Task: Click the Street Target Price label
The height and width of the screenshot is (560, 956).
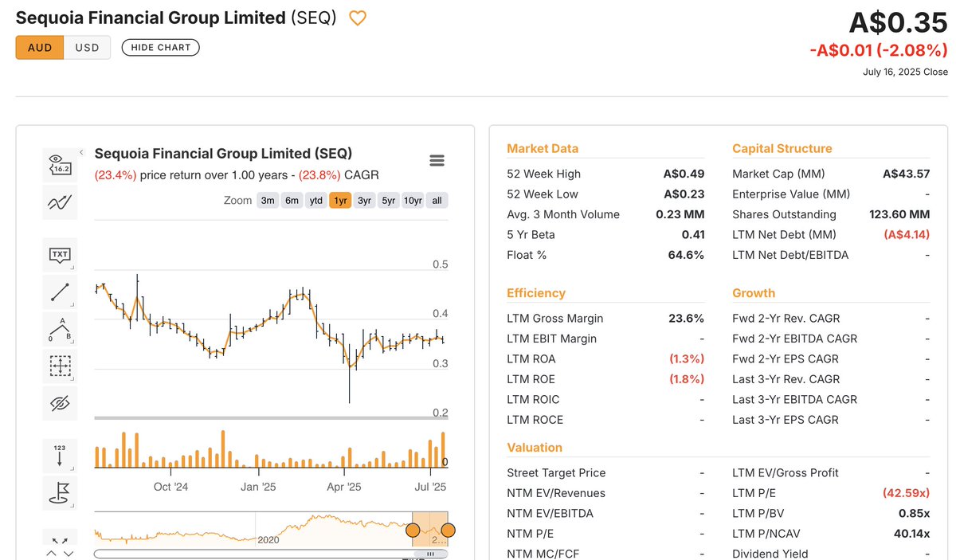Action: [x=556, y=473]
